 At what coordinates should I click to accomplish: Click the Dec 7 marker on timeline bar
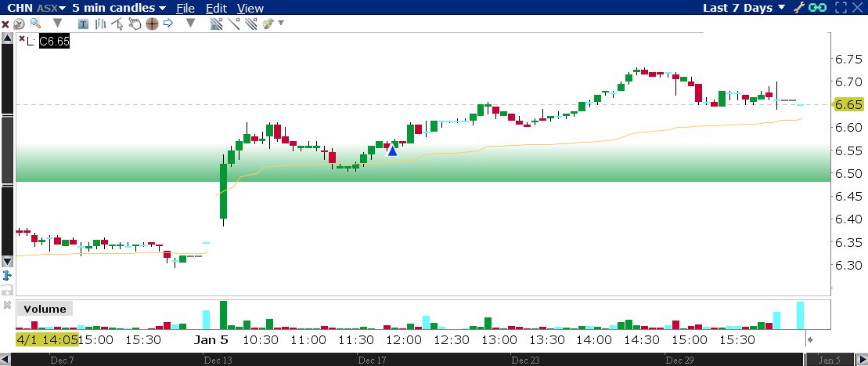(x=62, y=361)
